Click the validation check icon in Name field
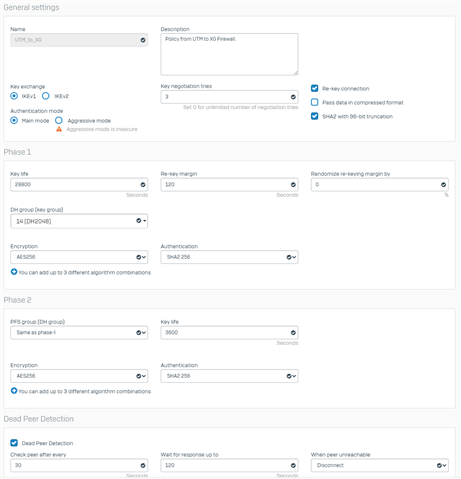The width and height of the screenshot is (461, 479). click(x=143, y=40)
